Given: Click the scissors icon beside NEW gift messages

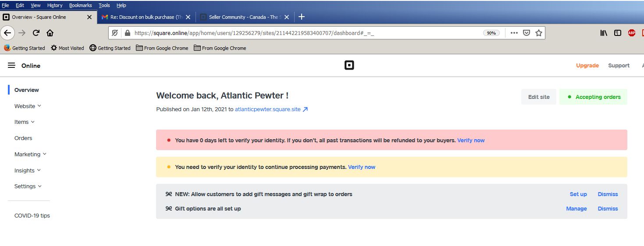Looking at the screenshot, I should point(169,194).
